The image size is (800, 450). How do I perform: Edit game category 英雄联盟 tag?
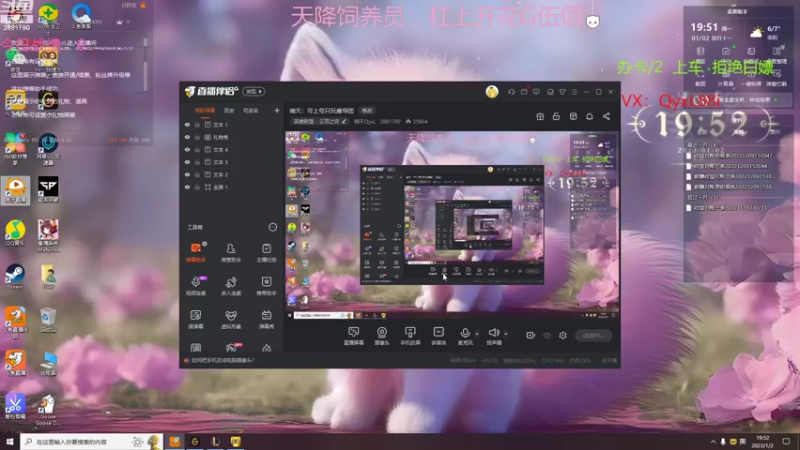coord(319,121)
